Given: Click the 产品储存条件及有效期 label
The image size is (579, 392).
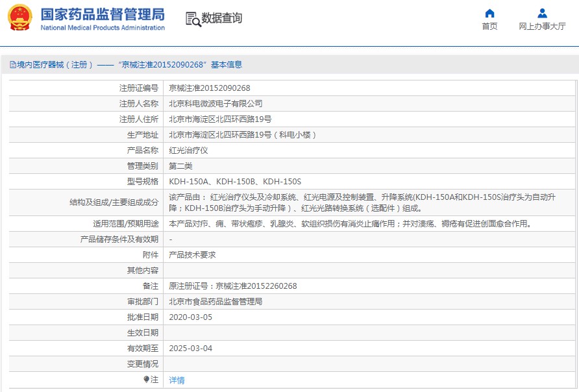Looking at the screenshot, I should 119,239.
